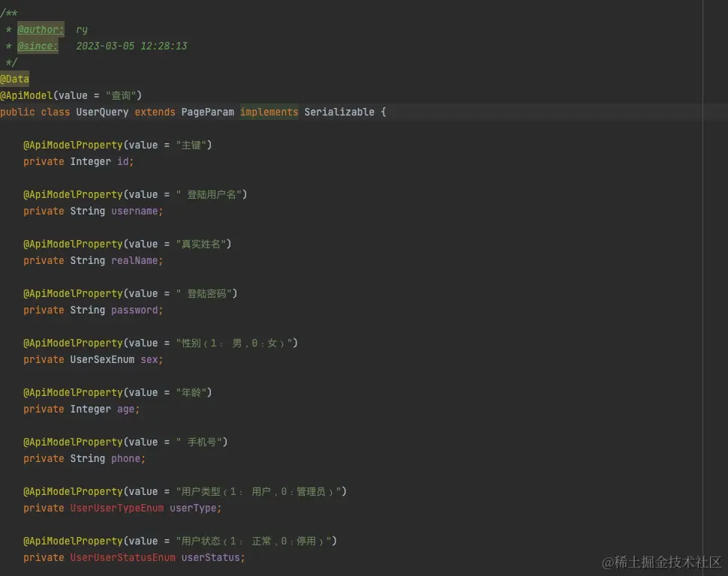Click the @ApiModel annotation

coord(26,95)
